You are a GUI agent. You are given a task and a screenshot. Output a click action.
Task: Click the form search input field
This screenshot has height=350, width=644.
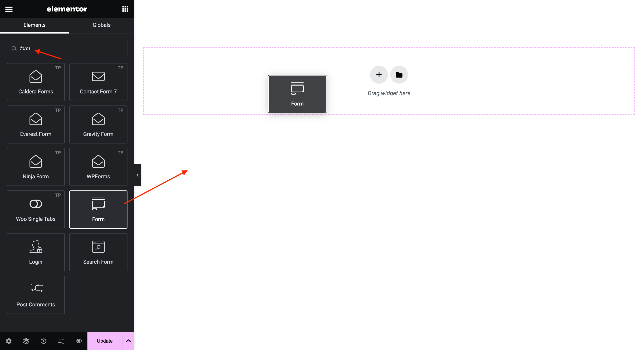[x=67, y=48]
